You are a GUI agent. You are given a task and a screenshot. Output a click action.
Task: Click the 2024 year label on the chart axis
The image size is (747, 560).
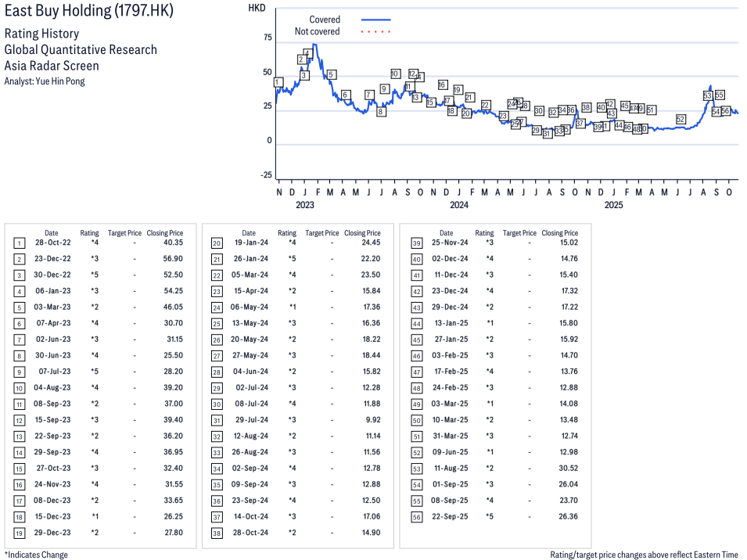click(458, 205)
